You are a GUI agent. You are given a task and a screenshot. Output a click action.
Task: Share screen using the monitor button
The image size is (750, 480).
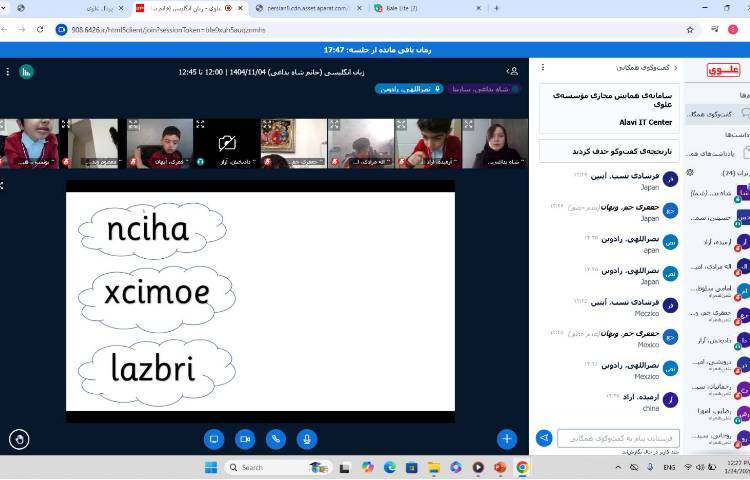(x=214, y=439)
